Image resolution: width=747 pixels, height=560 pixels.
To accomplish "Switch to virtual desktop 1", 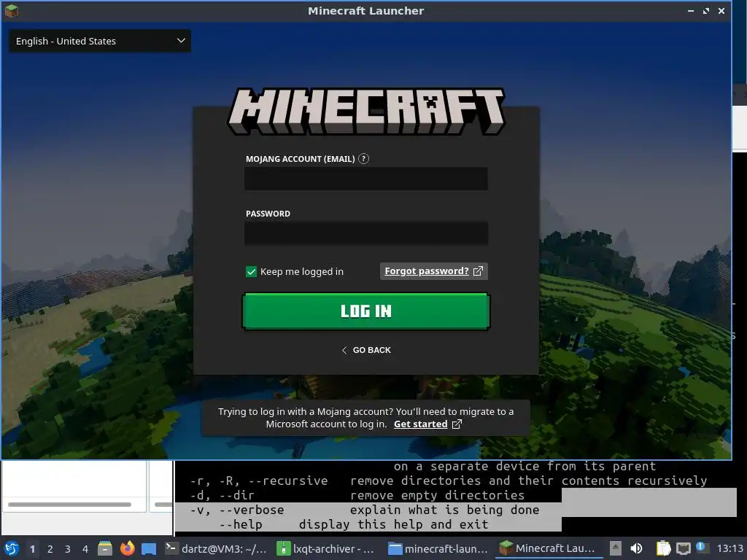I will tap(32, 549).
